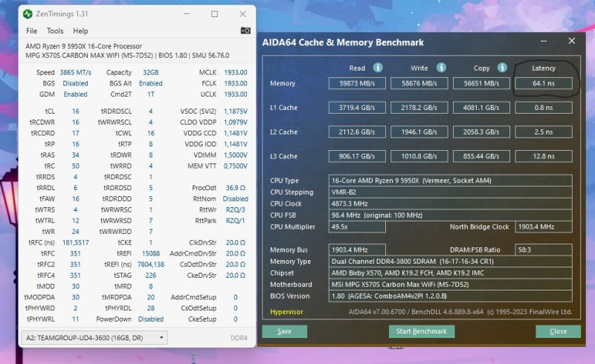Minimize the ZenTimings window
This screenshot has width=595, height=364.
coord(187,14)
